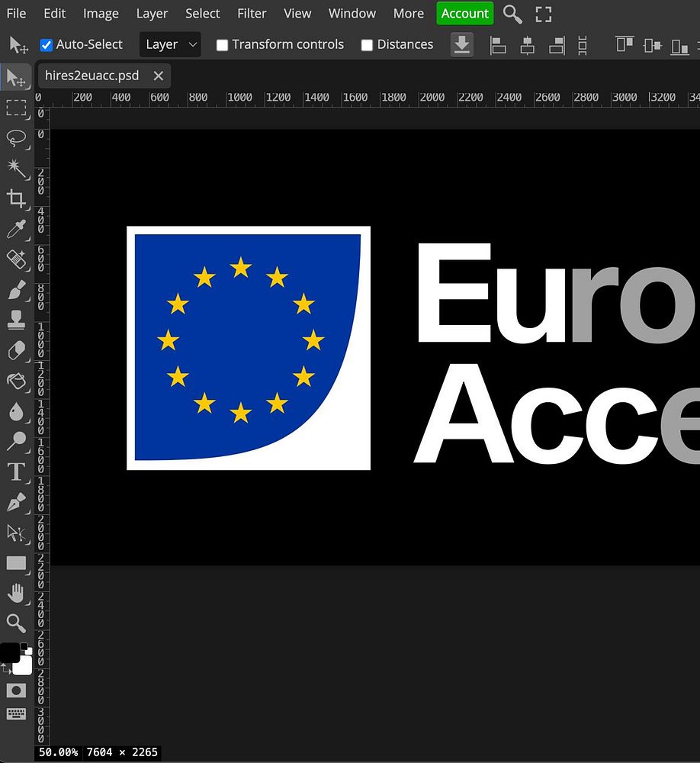Align top edges icon
The image size is (700, 763).
[x=625, y=45]
